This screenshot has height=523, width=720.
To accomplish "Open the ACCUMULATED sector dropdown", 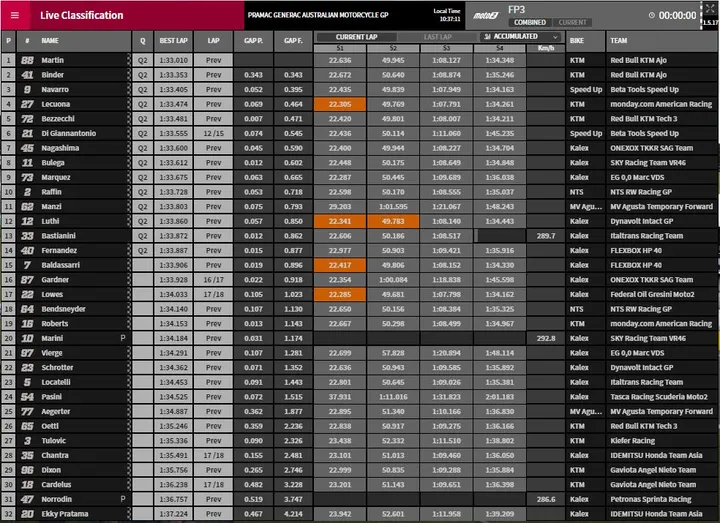I will click(520, 37).
